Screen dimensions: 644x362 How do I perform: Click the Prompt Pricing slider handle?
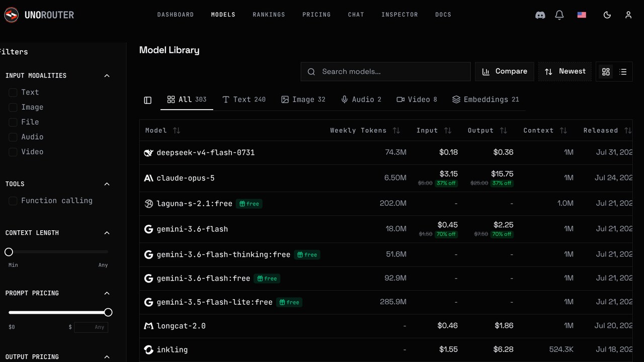click(x=108, y=313)
